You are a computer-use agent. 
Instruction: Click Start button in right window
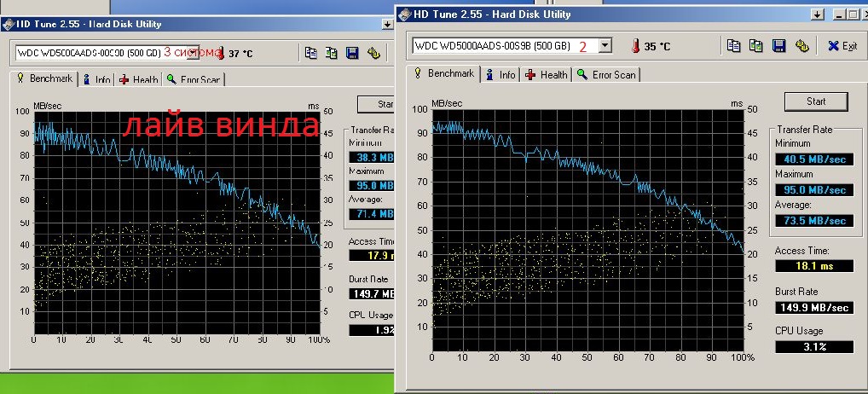(816, 101)
